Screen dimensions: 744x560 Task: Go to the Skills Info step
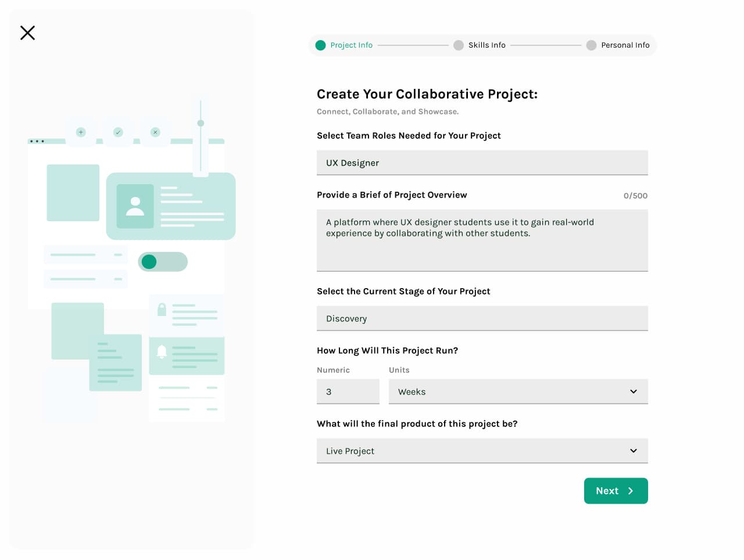click(487, 45)
